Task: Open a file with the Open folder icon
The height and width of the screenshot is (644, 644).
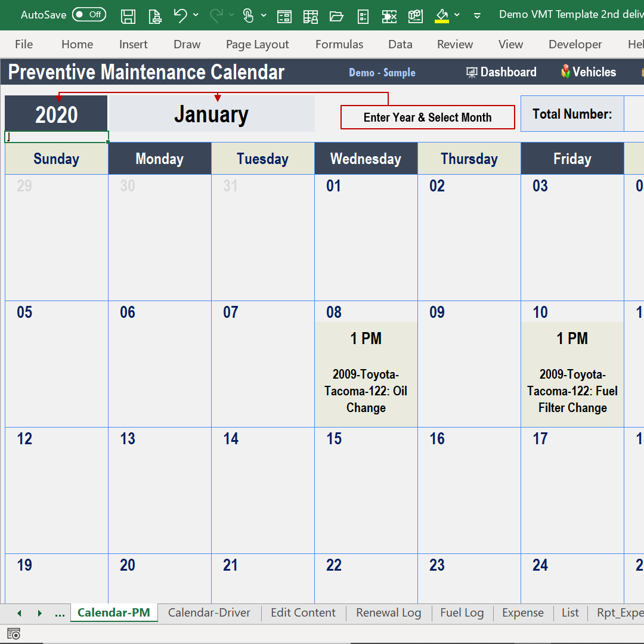Action: click(x=336, y=16)
